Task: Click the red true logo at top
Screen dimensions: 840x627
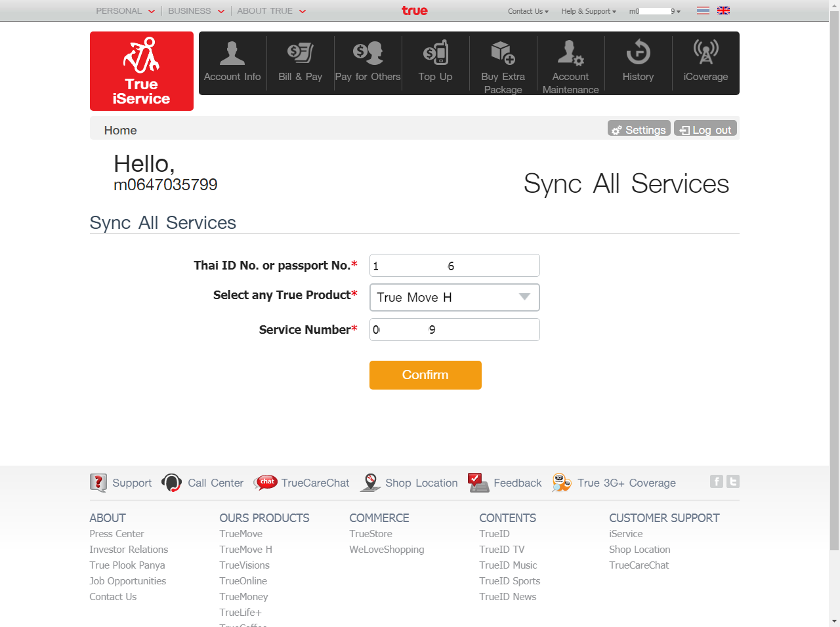Action: click(415, 10)
